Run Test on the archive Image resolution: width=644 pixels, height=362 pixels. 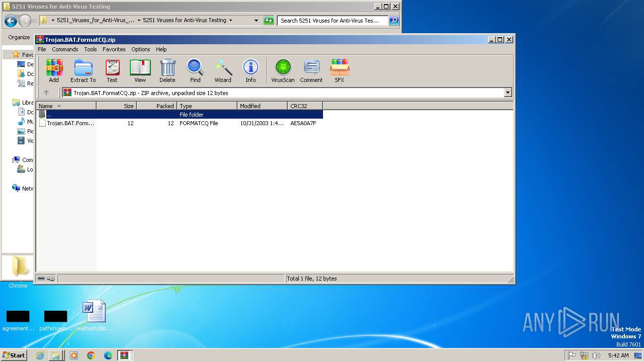click(x=112, y=70)
